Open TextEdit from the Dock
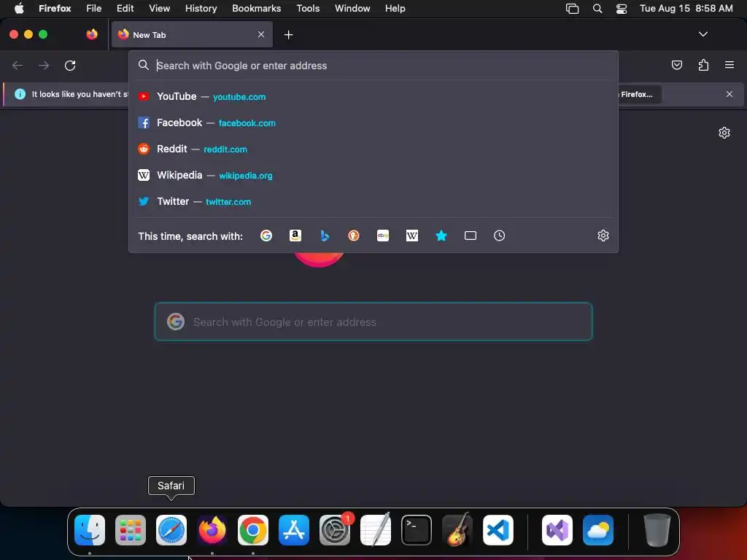 pos(376,530)
